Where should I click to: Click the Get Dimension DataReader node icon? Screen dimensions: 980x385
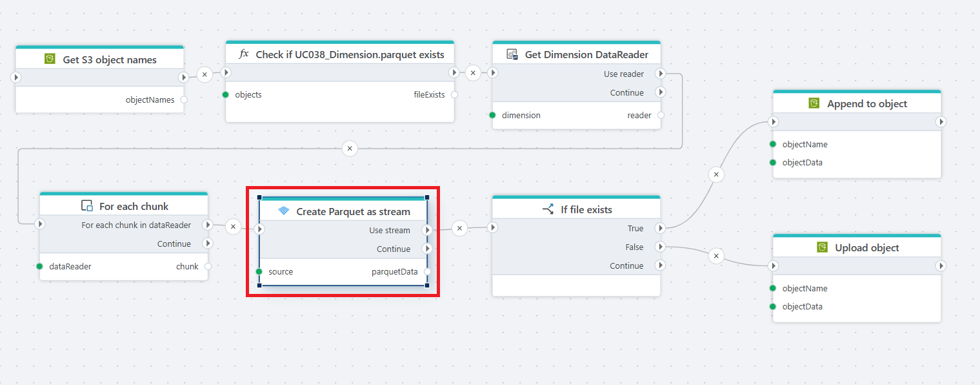click(512, 55)
